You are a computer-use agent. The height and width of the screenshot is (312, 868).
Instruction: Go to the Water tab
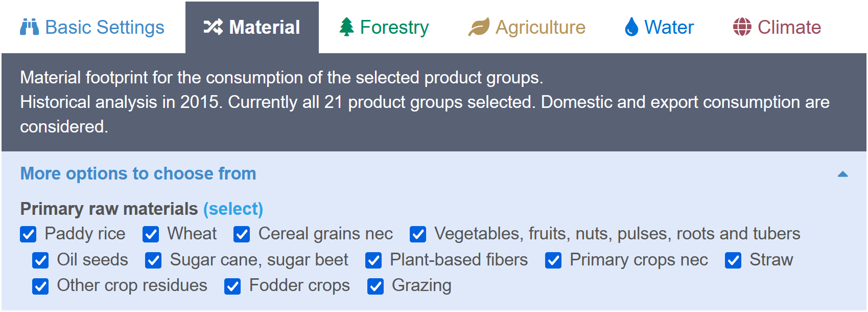pos(660,27)
